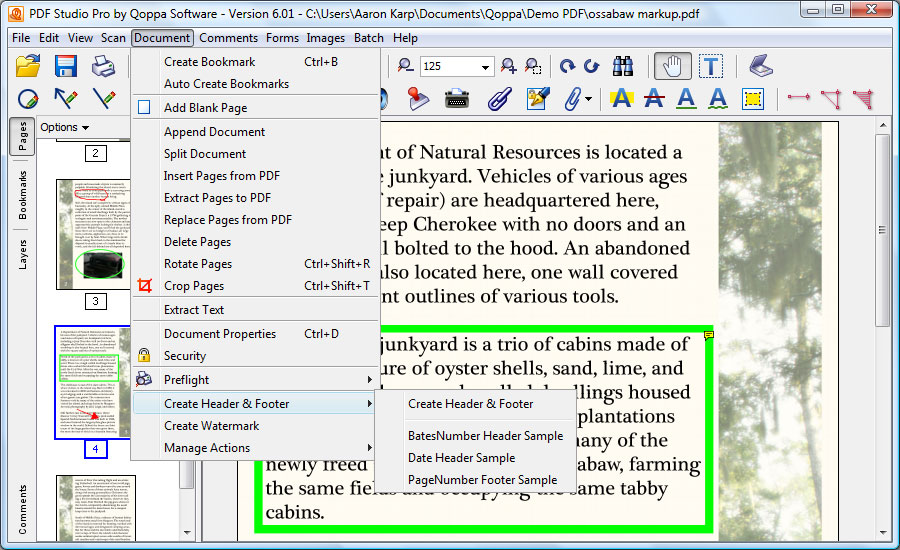
Task: Switch to the Bookmarks side tab
Action: [22, 195]
